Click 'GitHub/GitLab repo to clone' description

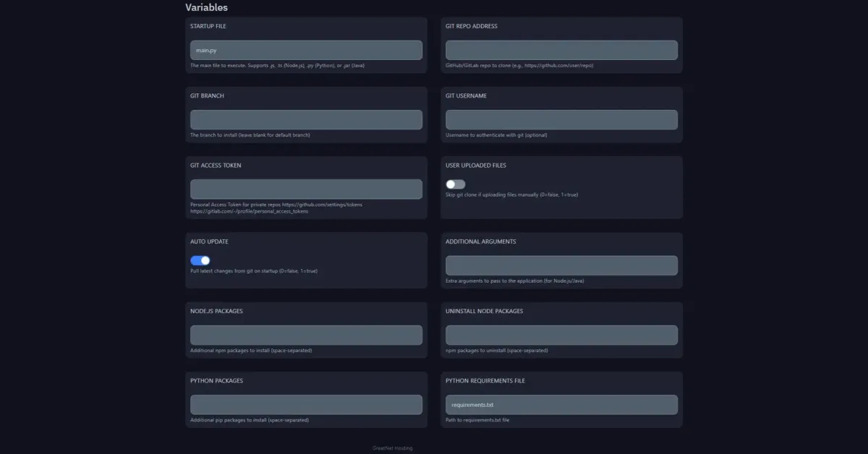coord(520,65)
